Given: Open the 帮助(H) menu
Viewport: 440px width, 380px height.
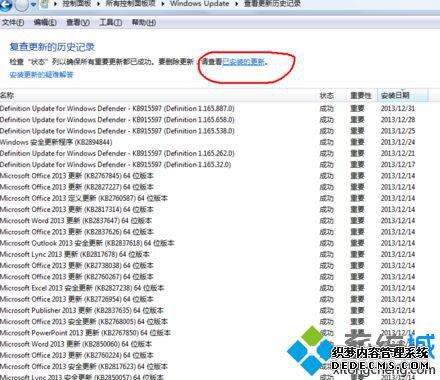Looking at the screenshot, I should 144,23.
